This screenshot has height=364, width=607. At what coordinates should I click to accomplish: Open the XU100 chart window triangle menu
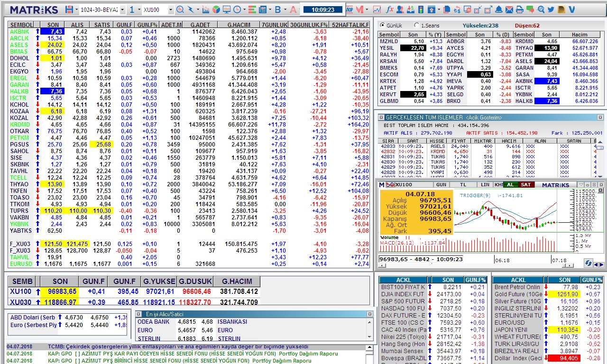point(581,185)
